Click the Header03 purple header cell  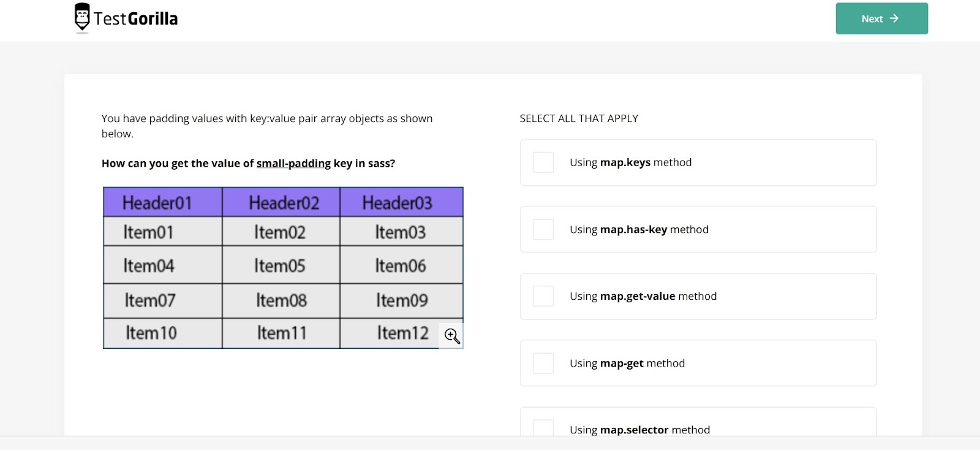pos(398,203)
